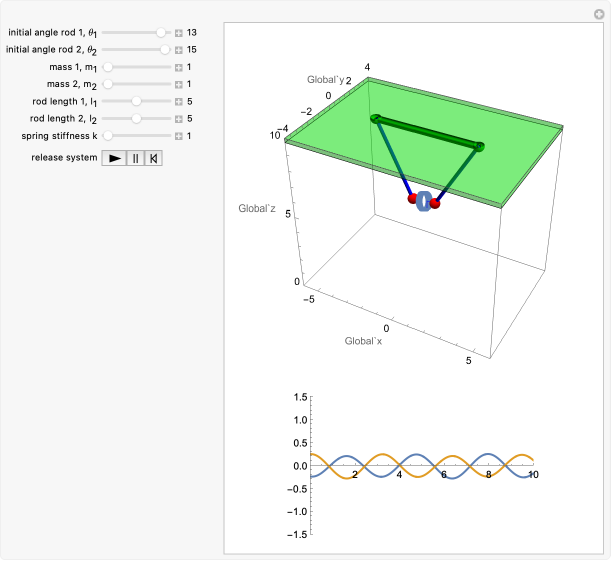This screenshot has height=561, width=611.
Task: Expand spring stiffness k controls
Action: pyautogui.click(x=179, y=135)
